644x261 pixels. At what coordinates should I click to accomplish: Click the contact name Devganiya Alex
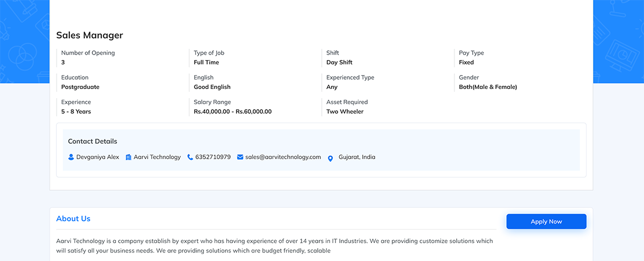pyautogui.click(x=98, y=157)
